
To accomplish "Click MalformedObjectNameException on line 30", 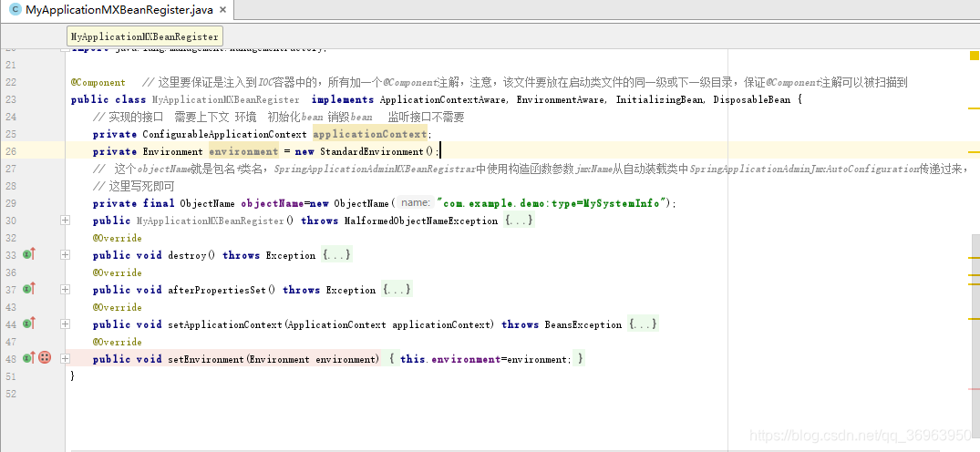I will pyautogui.click(x=421, y=221).
